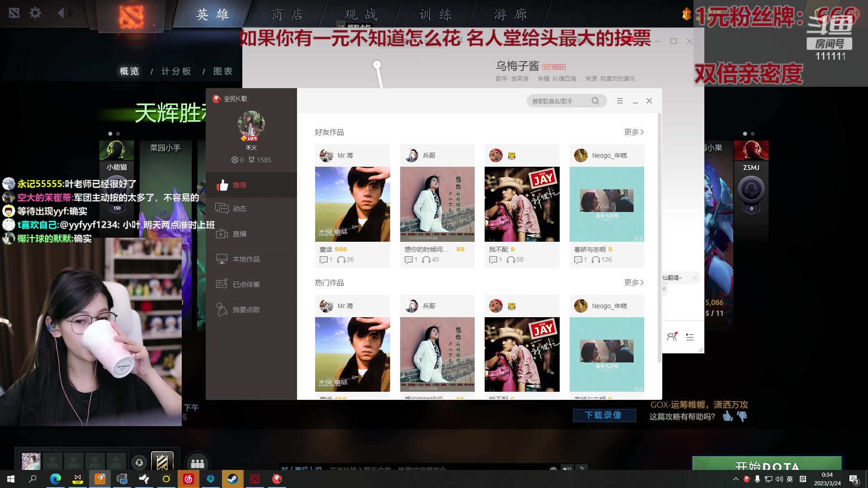Open the 童话 song cover thumbnail under 好友作品
Viewport: 868px width, 488px height.
pyautogui.click(x=352, y=204)
